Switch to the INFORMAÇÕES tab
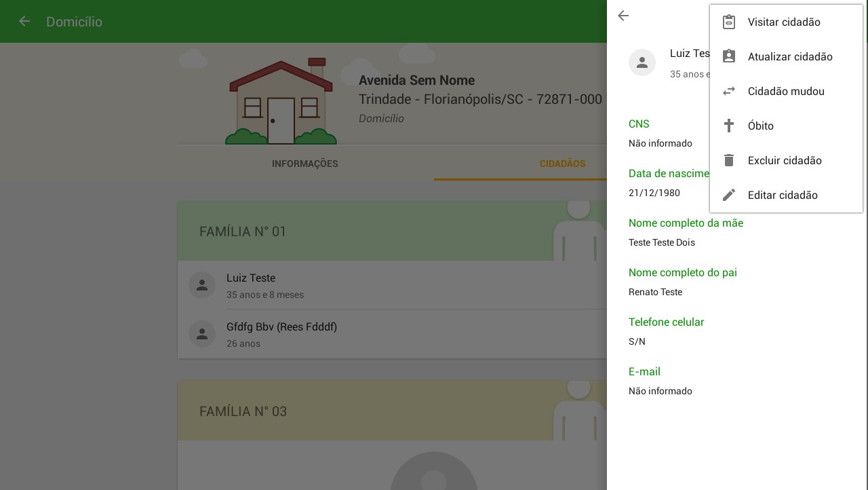The height and width of the screenshot is (490, 868). pos(305,164)
